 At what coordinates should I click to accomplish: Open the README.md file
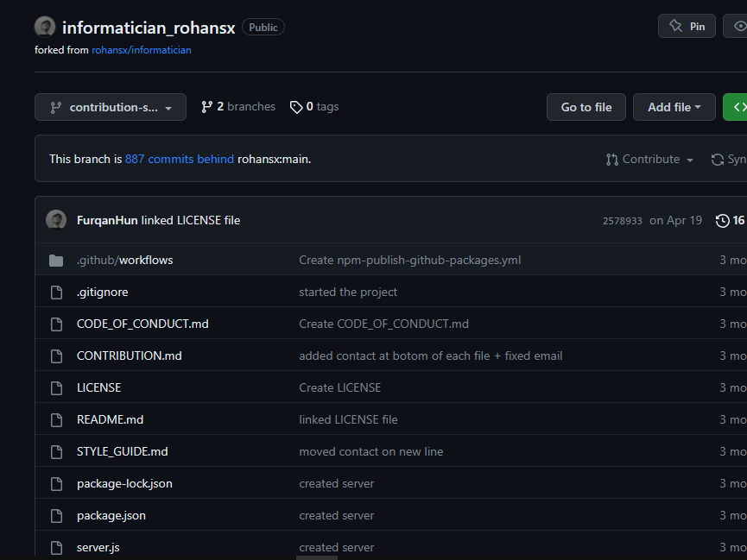click(110, 419)
